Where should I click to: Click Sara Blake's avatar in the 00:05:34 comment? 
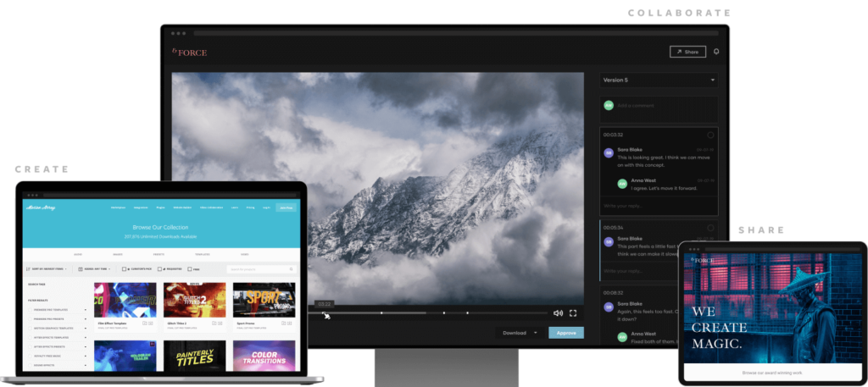[x=609, y=241]
